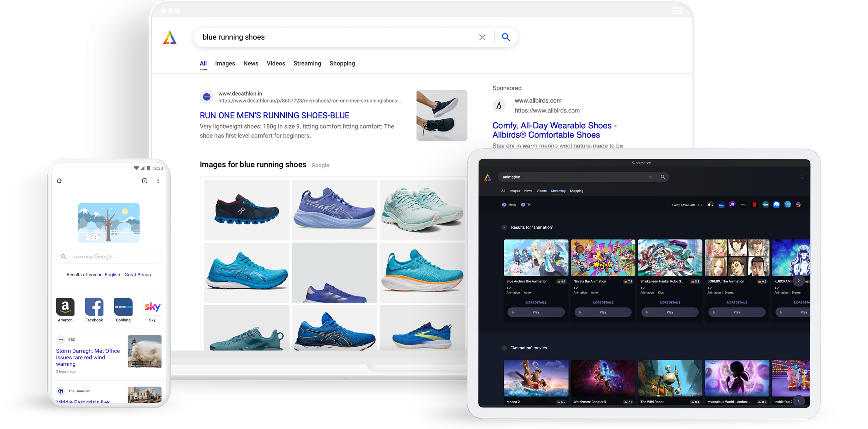Expand the "Animation" movies section
The image size is (868, 429).
coord(504,348)
